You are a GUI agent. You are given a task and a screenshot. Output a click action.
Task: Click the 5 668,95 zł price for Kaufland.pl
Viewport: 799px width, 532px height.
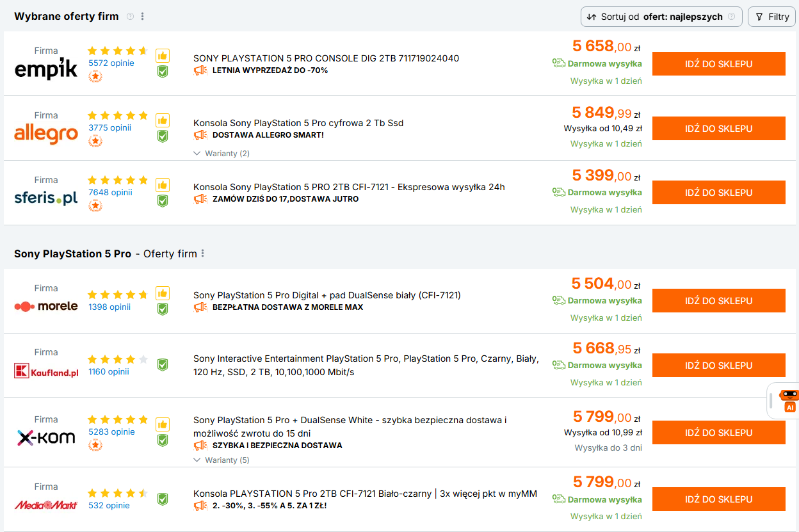606,348
